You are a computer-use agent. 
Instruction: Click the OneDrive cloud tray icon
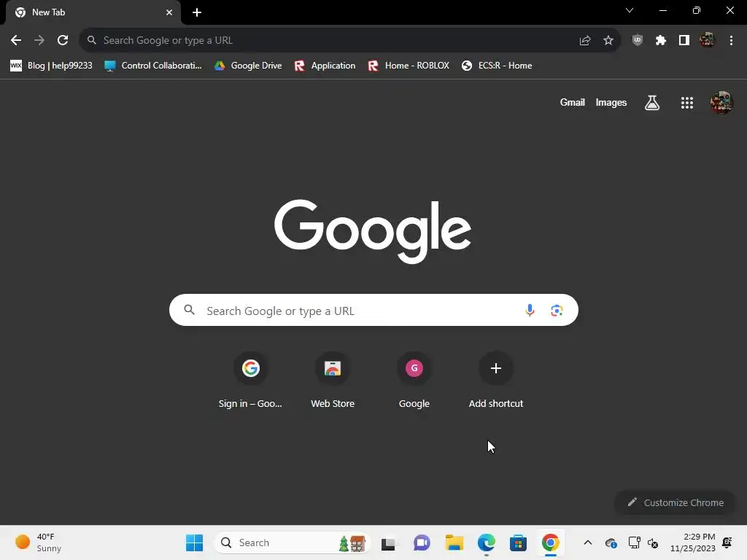(x=611, y=542)
